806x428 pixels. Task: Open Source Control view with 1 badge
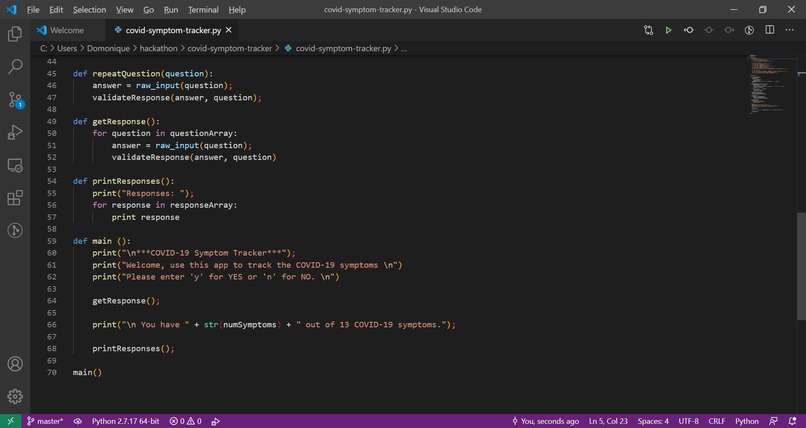15,100
